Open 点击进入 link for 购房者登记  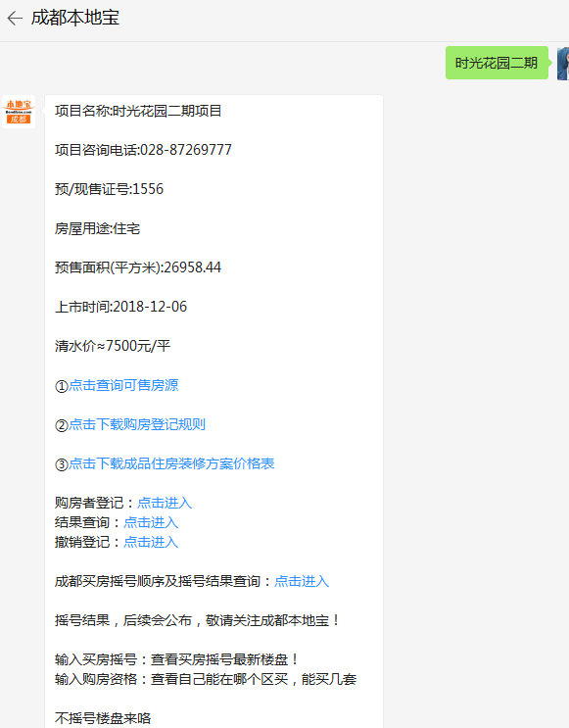coord(165,503)
